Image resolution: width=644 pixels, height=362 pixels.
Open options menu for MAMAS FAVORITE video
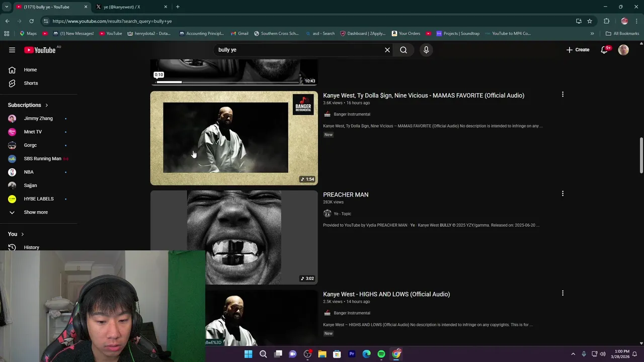pyautogui.click(x=562, y=95)
